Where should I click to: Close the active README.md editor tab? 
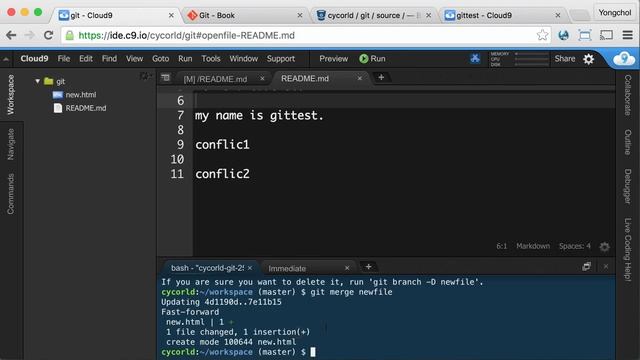pyautogui.click(x=360, y=78)
